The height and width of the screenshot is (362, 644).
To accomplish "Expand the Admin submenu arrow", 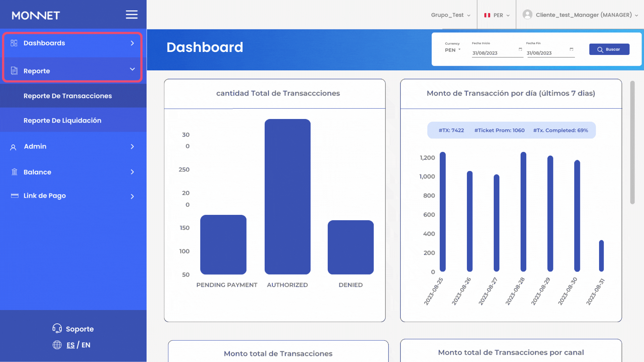I will point(132,146).
